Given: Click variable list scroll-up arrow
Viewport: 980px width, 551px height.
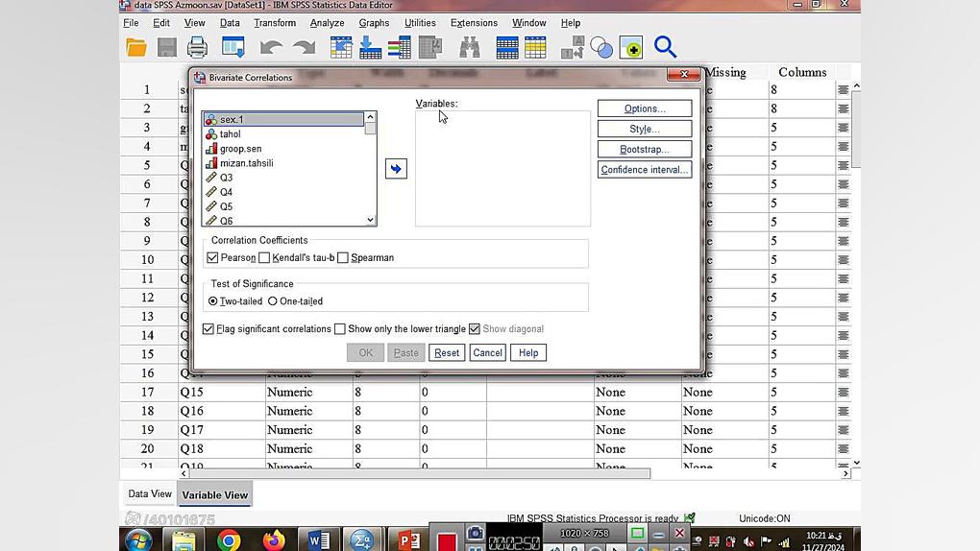Looking at the screenshot, I should coord(370,117).
